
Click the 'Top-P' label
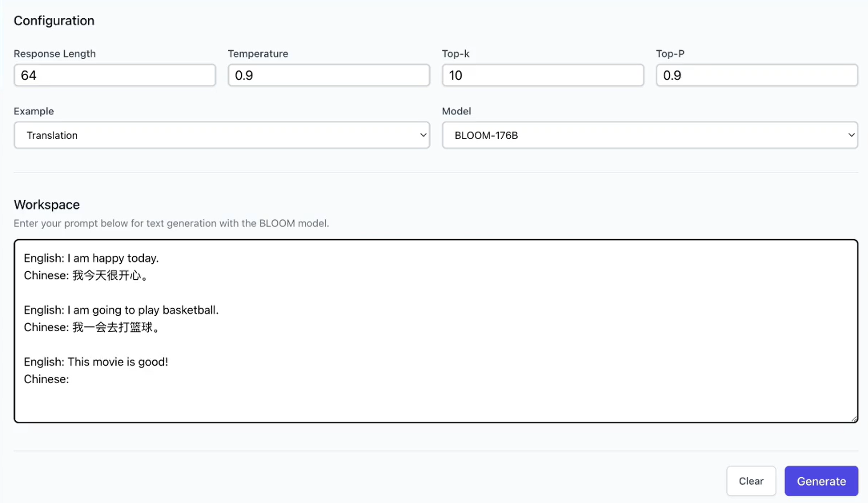[x=670, y=53]
